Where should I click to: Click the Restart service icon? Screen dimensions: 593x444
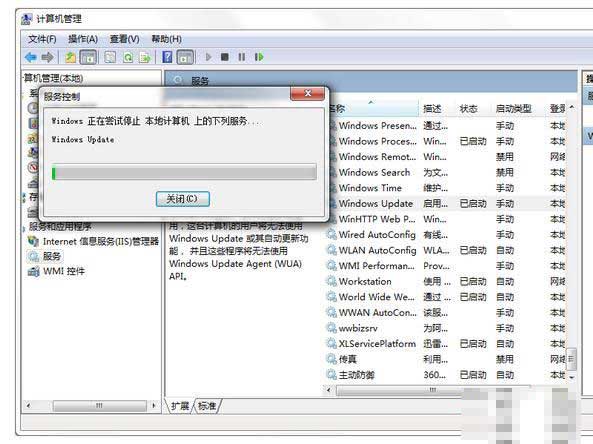point(259,57)
